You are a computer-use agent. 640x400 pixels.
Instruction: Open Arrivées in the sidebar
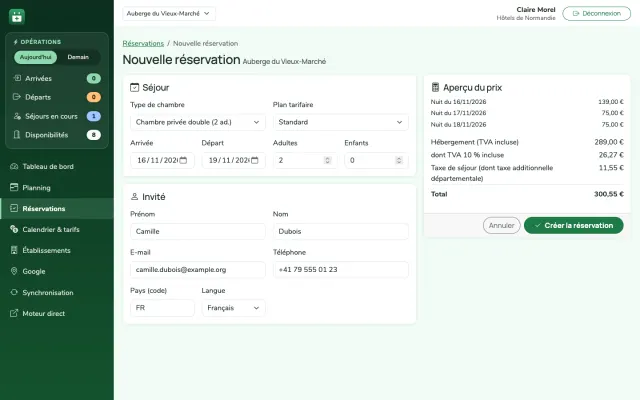57,78
